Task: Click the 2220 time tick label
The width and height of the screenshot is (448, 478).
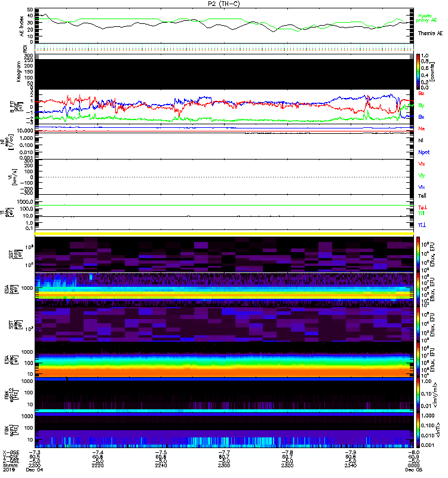Action: pos(97,466)
